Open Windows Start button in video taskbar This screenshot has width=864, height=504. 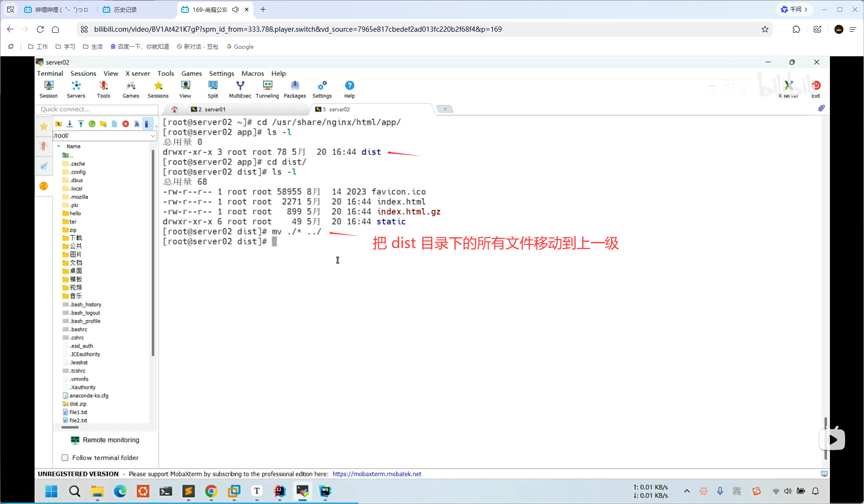pyautogui.click(x=51, y=491)
